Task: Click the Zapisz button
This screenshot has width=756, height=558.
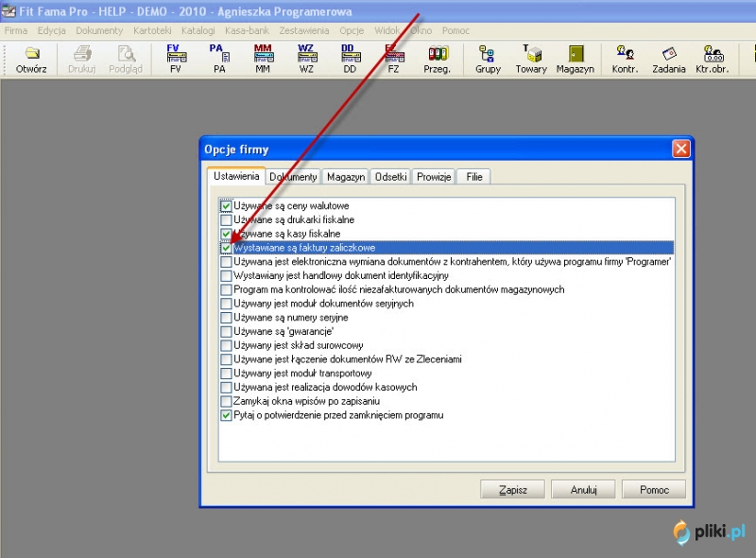Action: (x=512, y=490)
